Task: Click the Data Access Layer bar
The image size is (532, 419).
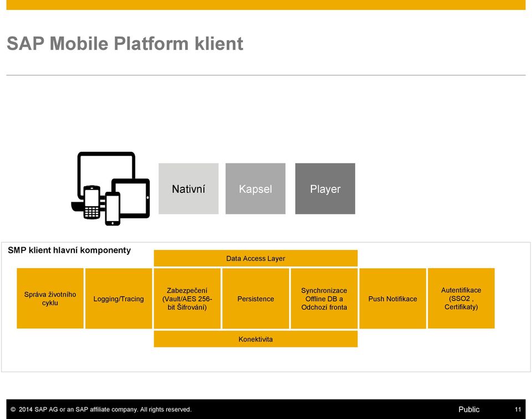Action: pos(255,258)
